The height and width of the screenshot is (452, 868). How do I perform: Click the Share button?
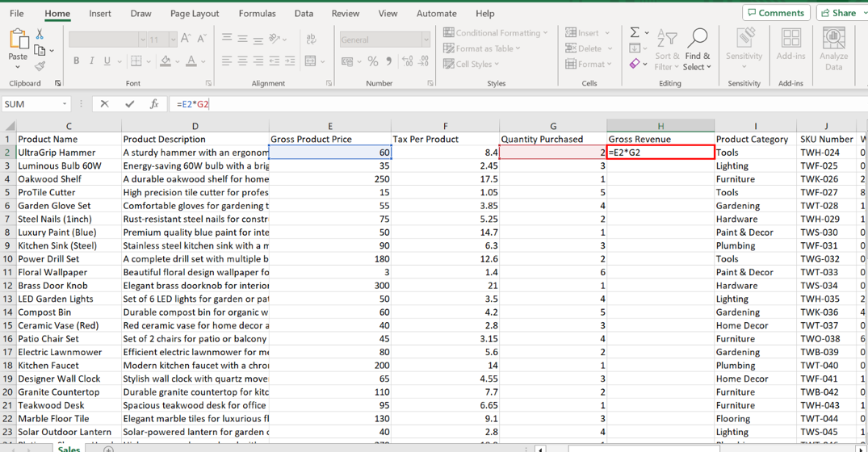click(840, 13)
